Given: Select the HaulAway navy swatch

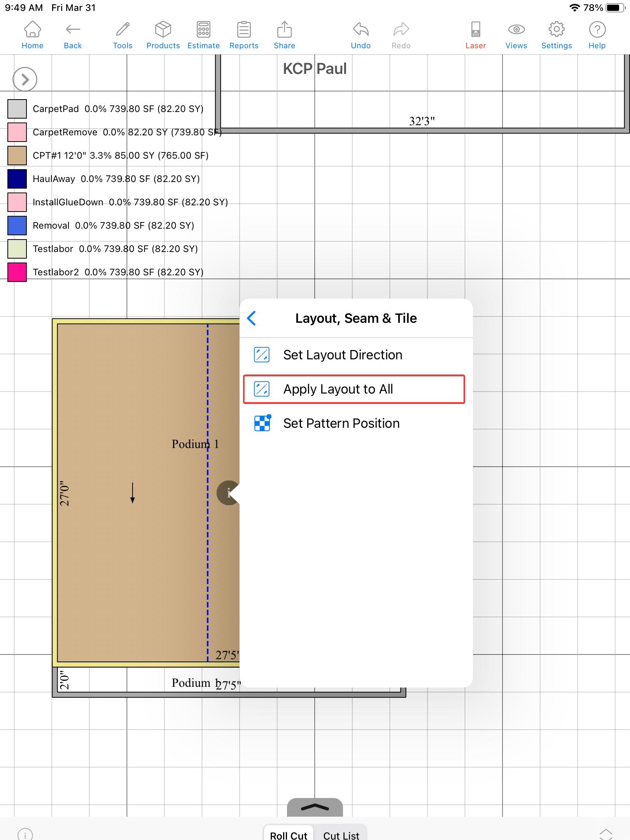Looking at the screenshot, I should tap(17, 179).
